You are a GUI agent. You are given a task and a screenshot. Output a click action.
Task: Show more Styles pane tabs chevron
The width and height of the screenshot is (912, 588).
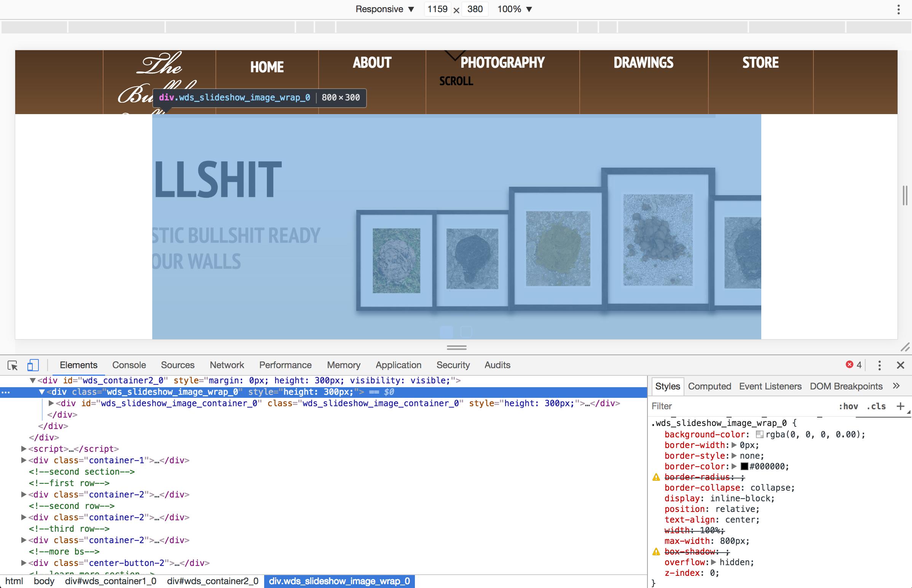tap(896, 386)
